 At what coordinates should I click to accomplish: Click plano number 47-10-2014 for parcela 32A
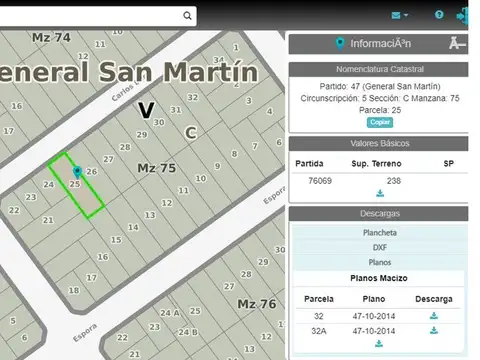(x=374, y=331)
